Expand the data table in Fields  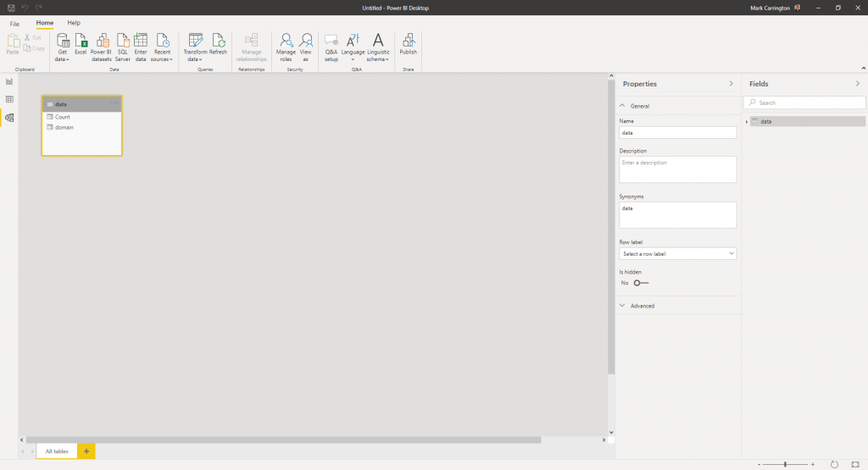(x=747, y=122)
